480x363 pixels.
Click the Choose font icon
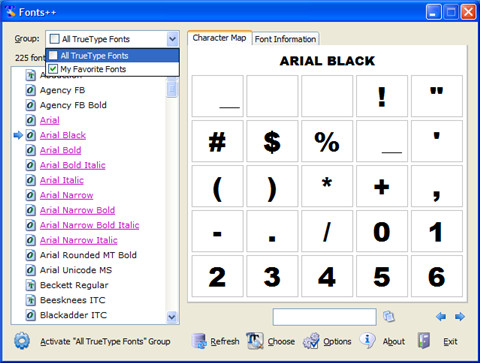pos(255,341)
